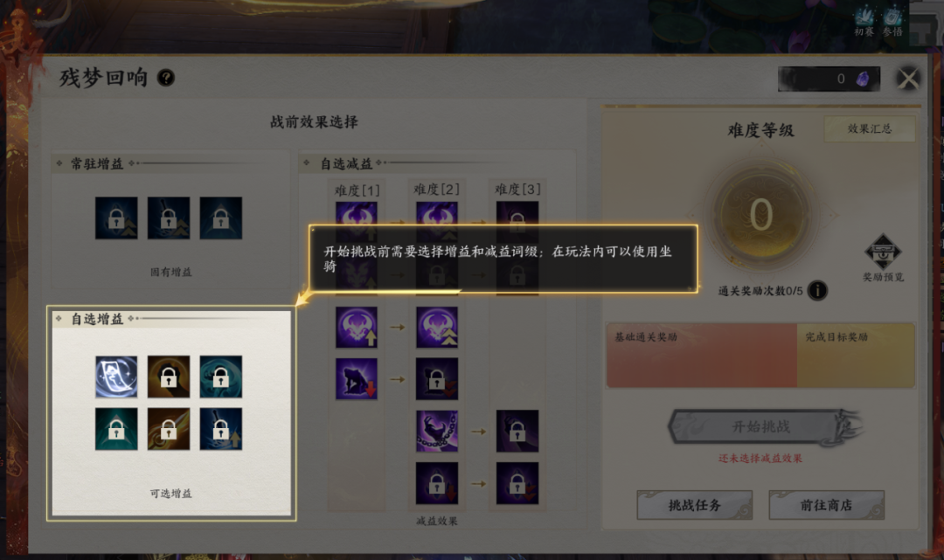Open the info icon next to 通关奖励次数0/5
This screenshot has height=560, width=944.
pyautogui.click(x=817, y=291)
